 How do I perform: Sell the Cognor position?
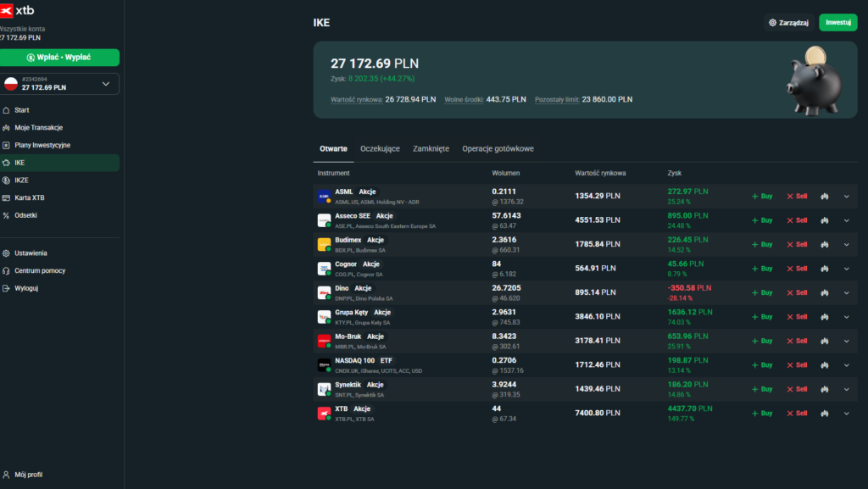(x=797, y=269)
